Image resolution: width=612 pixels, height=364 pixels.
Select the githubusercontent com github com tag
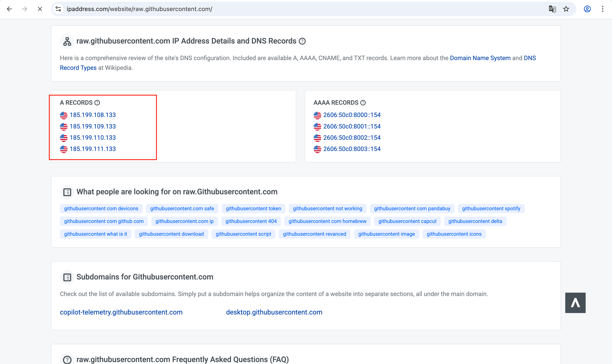tap(103, 221)
